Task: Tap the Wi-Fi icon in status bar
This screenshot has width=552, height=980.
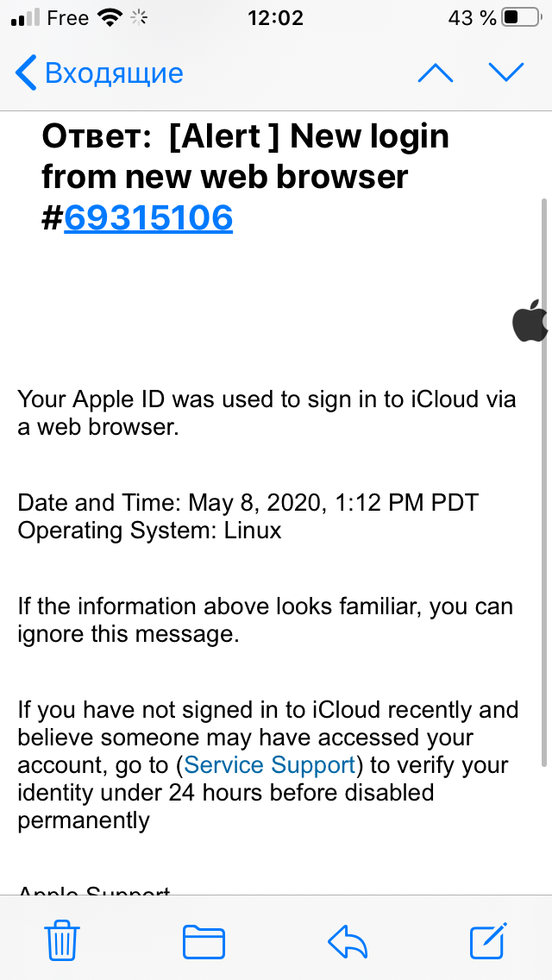Action: click(x=110, y=18)
